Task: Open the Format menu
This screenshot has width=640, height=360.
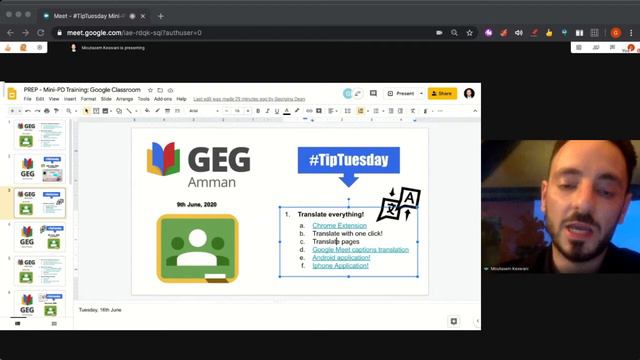Action: [88, 99]
